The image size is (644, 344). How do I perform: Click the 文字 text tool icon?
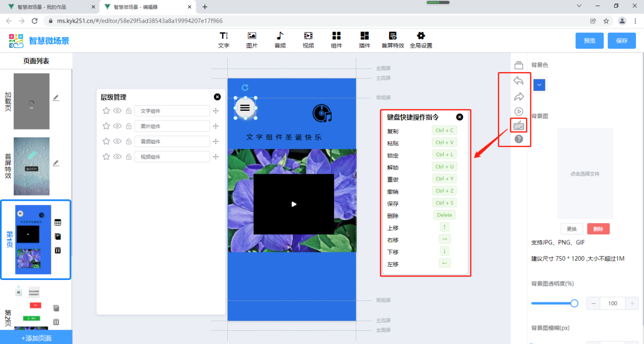click(224, 36)
